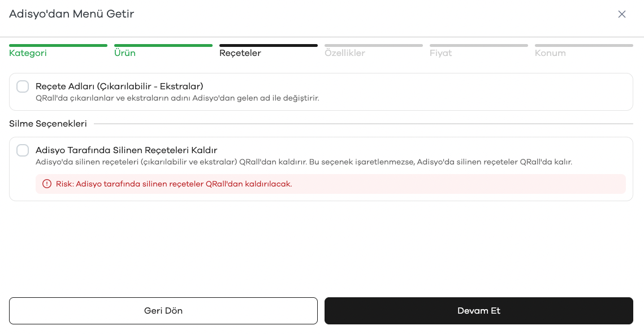
Task: Click the green progress bar above Ürün
Action: (x=163, y=46)
